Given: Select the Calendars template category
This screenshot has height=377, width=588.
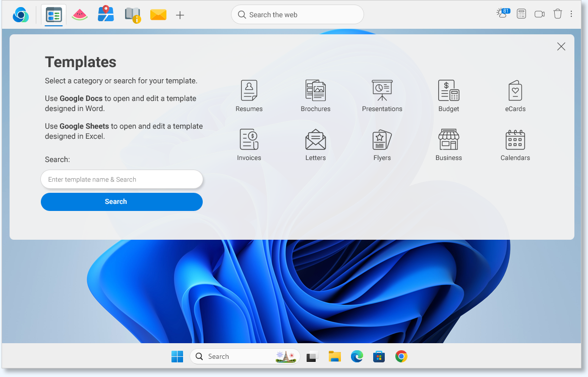Looking at the screenshot, I should pos(515,144).
